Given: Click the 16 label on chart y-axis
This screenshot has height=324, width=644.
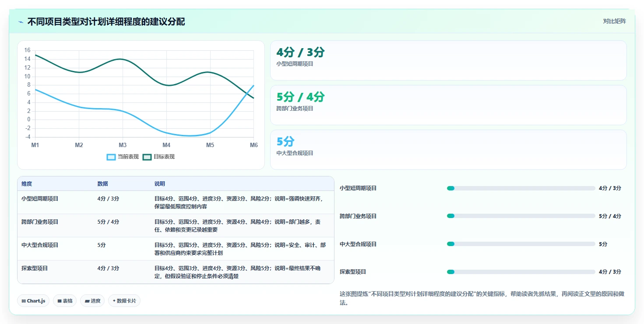Looking at the screenshot, I should tap(28, 50).
